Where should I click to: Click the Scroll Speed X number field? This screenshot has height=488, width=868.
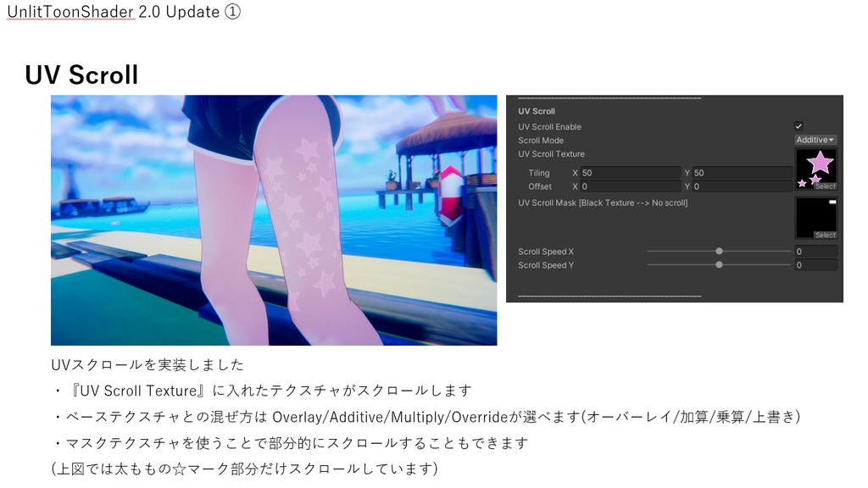click(817, 251)
